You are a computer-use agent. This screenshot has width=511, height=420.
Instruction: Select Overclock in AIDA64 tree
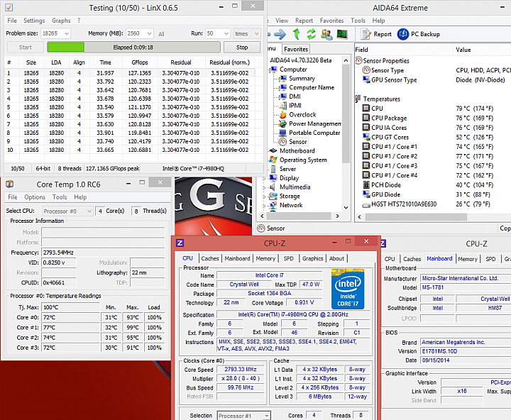tap(302, 115)
